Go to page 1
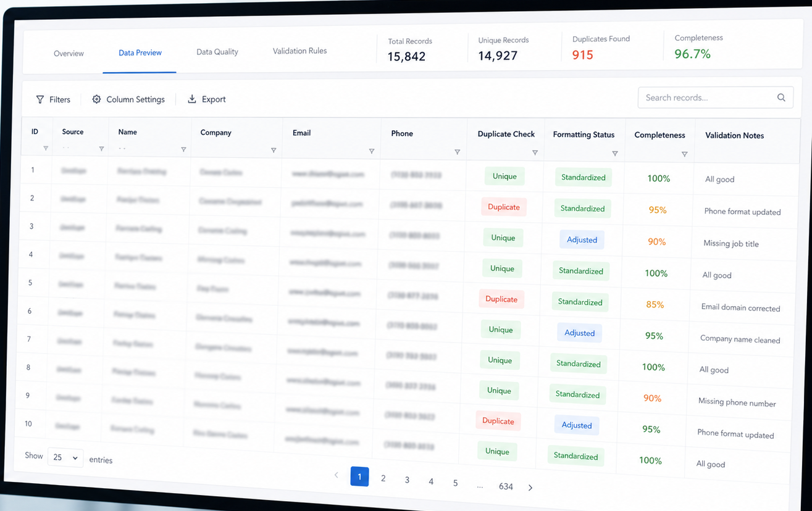This screenshot has height=511, width=812. click(359, 476)
